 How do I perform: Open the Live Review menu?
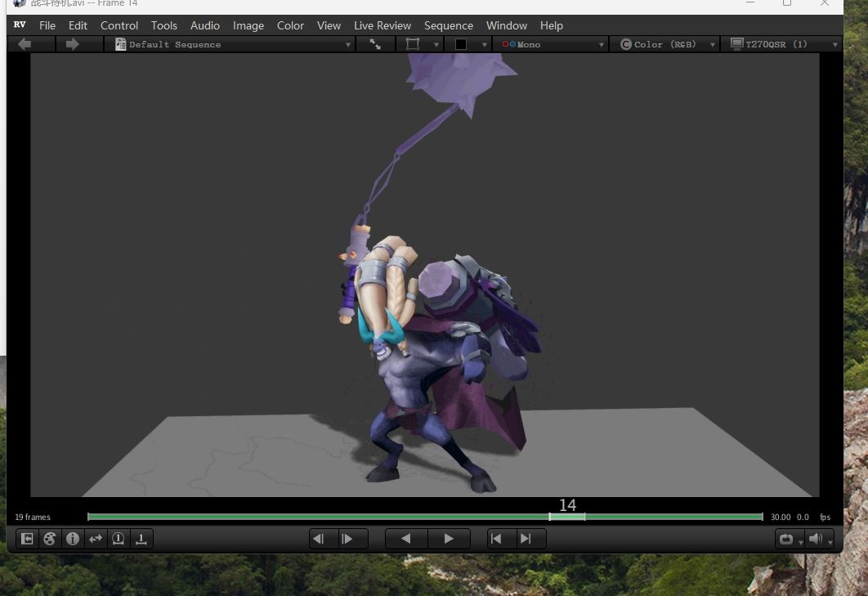click(383, 25)
